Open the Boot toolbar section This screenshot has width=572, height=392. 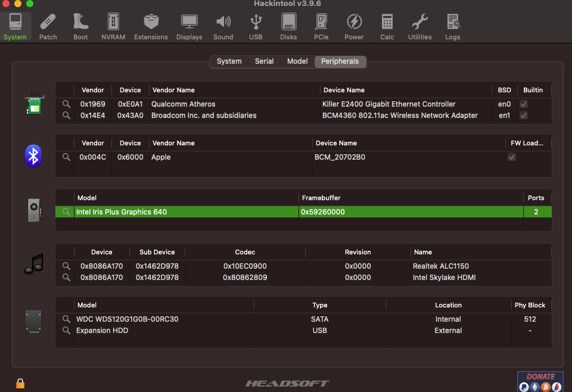click(80, 27)
